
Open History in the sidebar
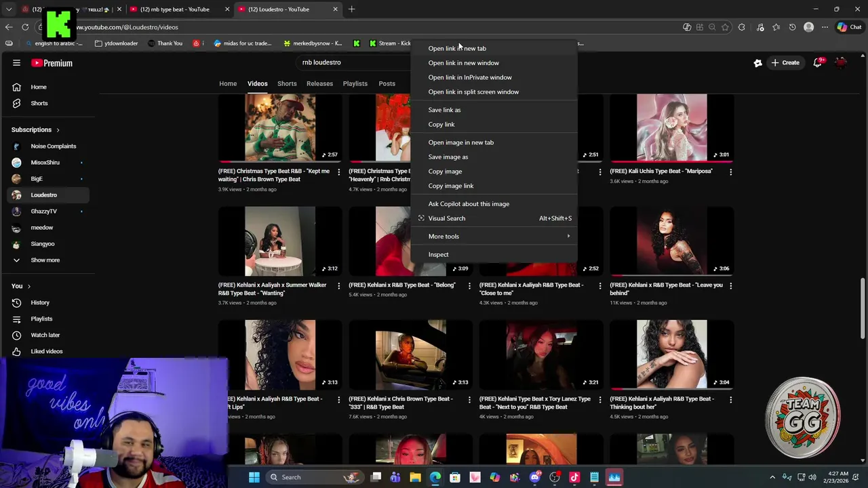coord(47,302)
